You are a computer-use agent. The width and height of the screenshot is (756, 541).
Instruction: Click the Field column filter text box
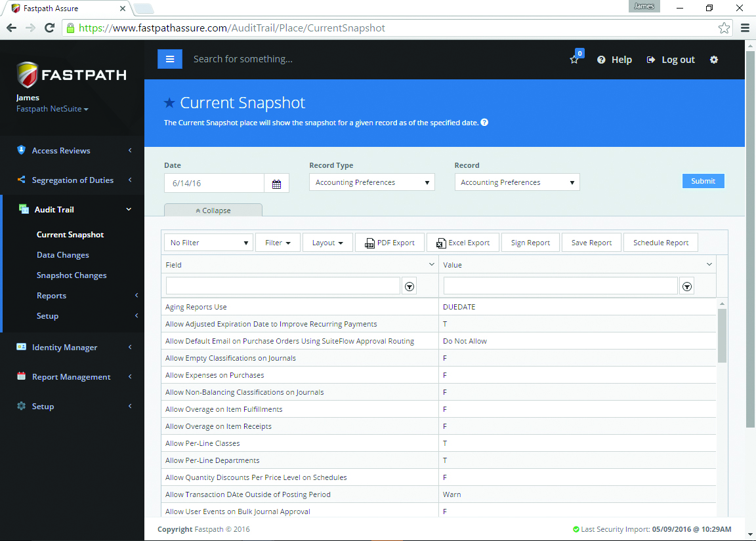pos(283,286)
